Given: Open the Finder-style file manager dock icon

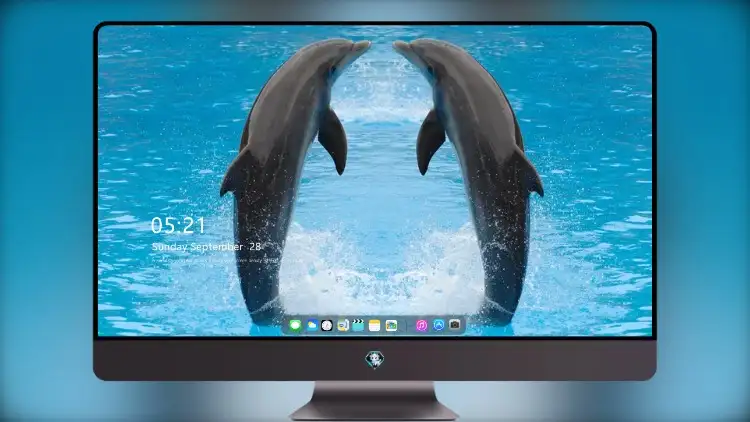Looking at the screenshot, I should tap(343, 325).
